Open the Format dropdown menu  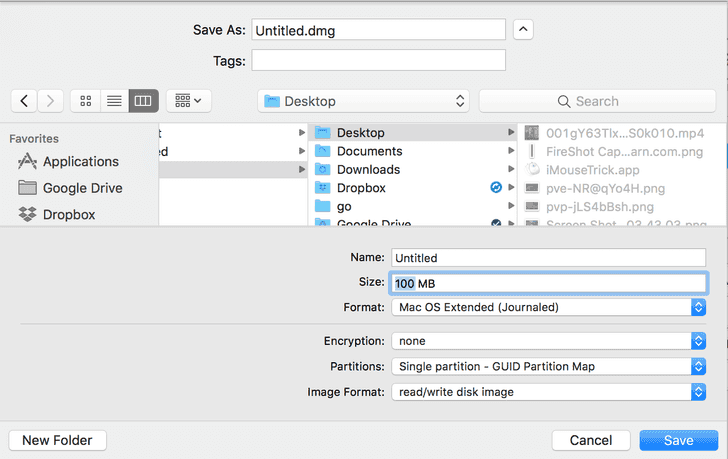[x=548, y=307]
